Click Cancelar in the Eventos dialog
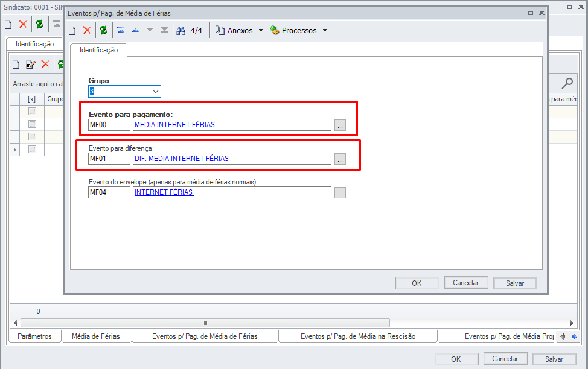588x369 pixels. pos(465,283)
